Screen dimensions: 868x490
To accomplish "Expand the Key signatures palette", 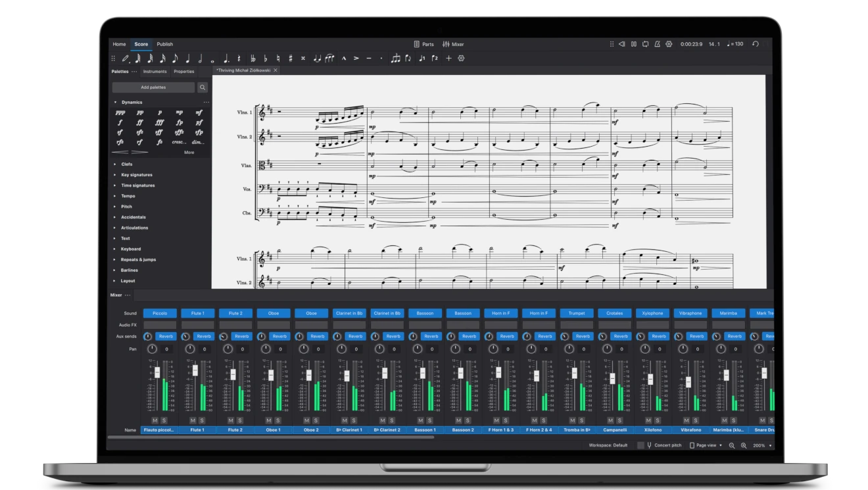I will click(x=116, y=175).
